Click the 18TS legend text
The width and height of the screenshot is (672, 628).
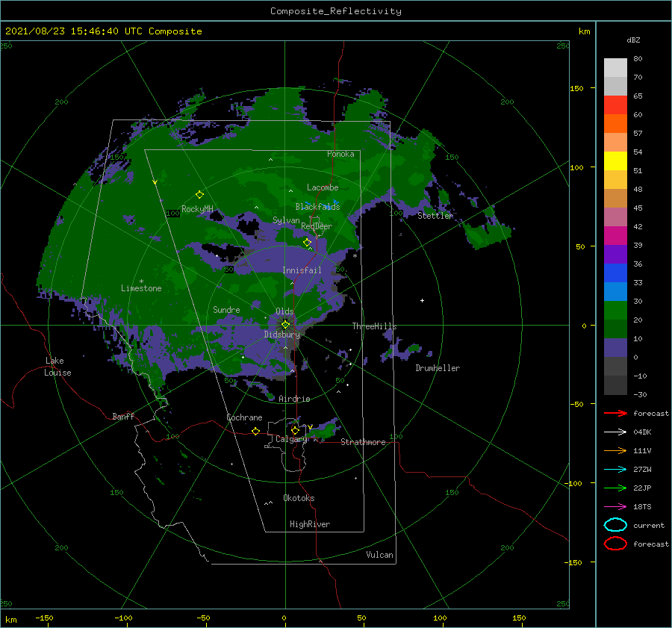pos(642,507)
